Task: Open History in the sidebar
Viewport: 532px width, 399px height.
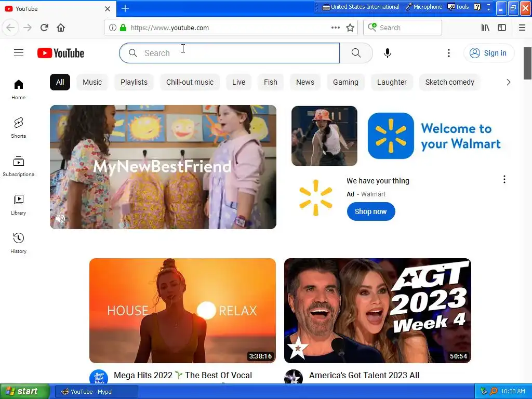Action: coord(19,243)
